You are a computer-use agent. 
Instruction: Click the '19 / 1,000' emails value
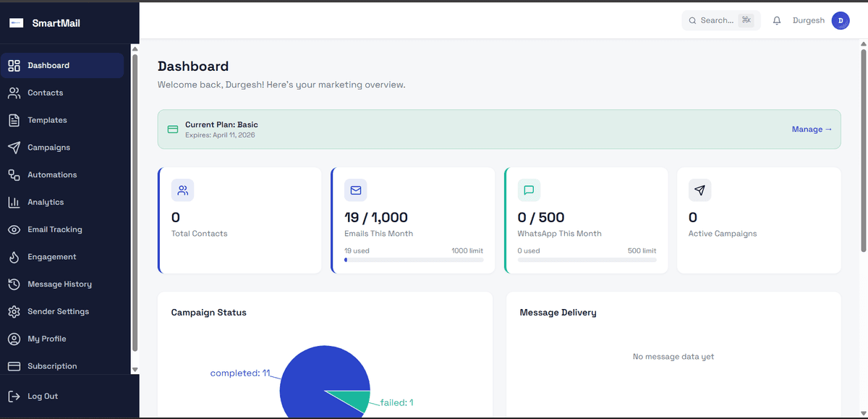[376, 218]
